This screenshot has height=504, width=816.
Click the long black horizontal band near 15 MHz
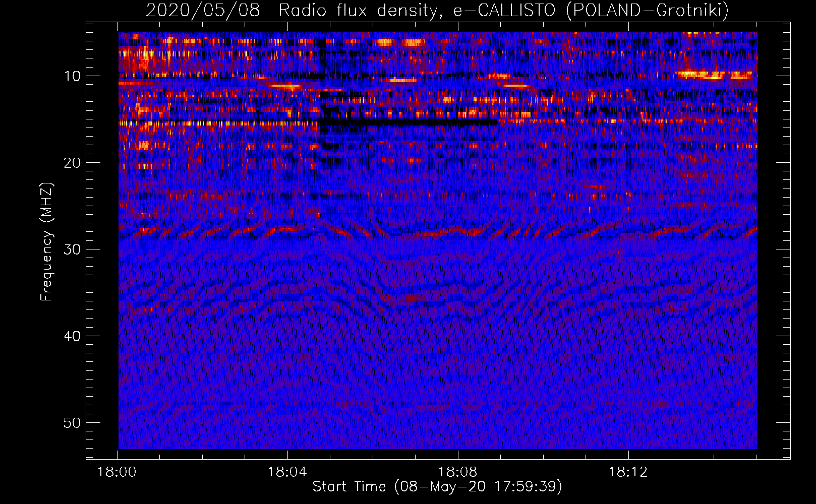coord(409,122)
